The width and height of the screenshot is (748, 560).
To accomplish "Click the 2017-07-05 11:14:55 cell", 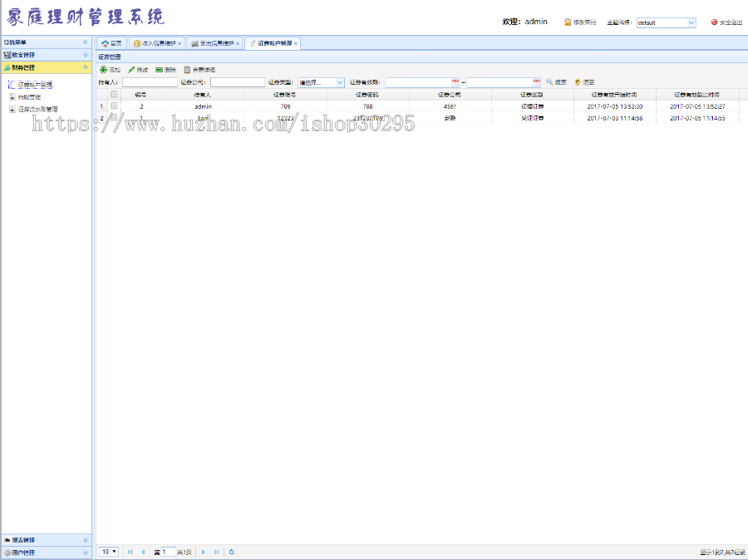I will [x=697, y=118].
